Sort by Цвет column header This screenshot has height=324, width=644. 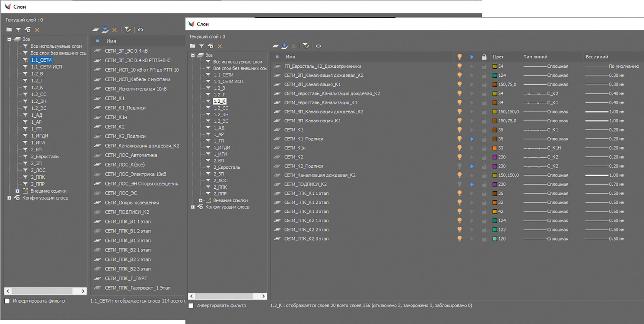pyautogui.click(x=498, y=57)
